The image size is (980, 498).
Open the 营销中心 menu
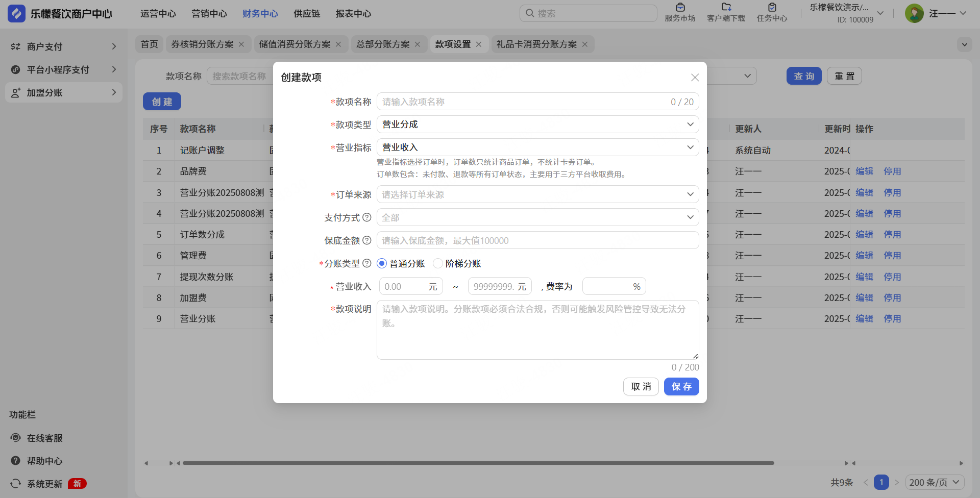209,14
